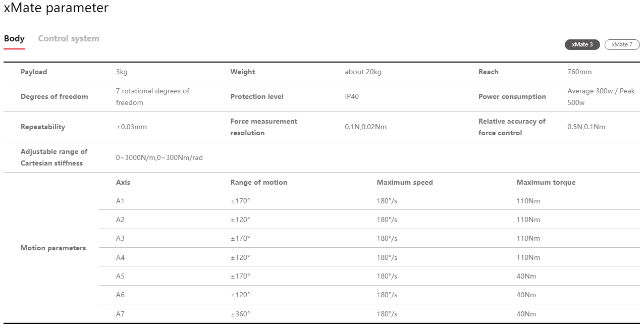This screenshot has width=644, height=328.
Task: Click the Cartesian stiffness range value
Action: tap(159, 157)
